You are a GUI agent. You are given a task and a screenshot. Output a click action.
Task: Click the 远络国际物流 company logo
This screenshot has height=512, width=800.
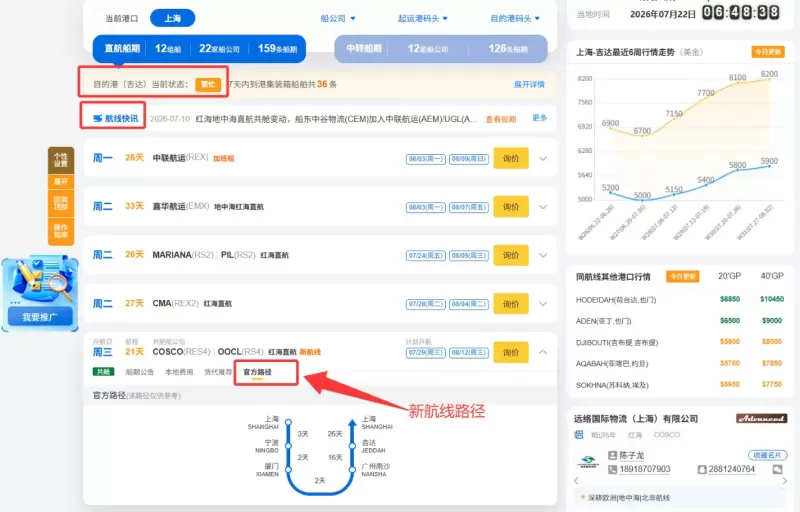[x=588, y=462]
